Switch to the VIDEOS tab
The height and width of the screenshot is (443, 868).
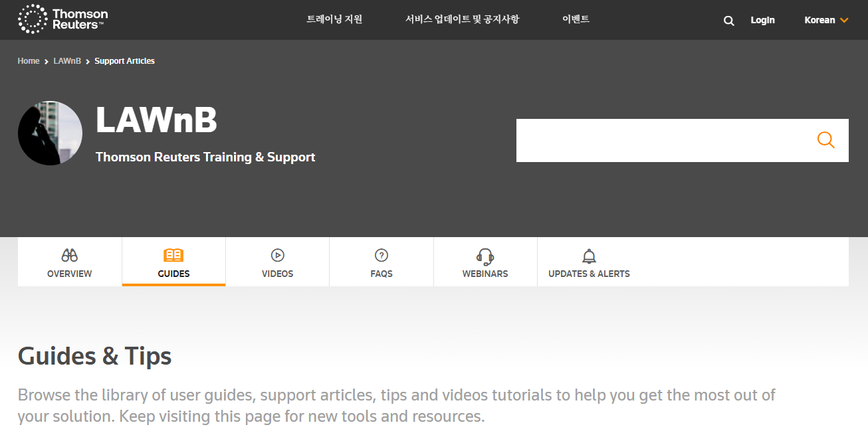point(278,262)
